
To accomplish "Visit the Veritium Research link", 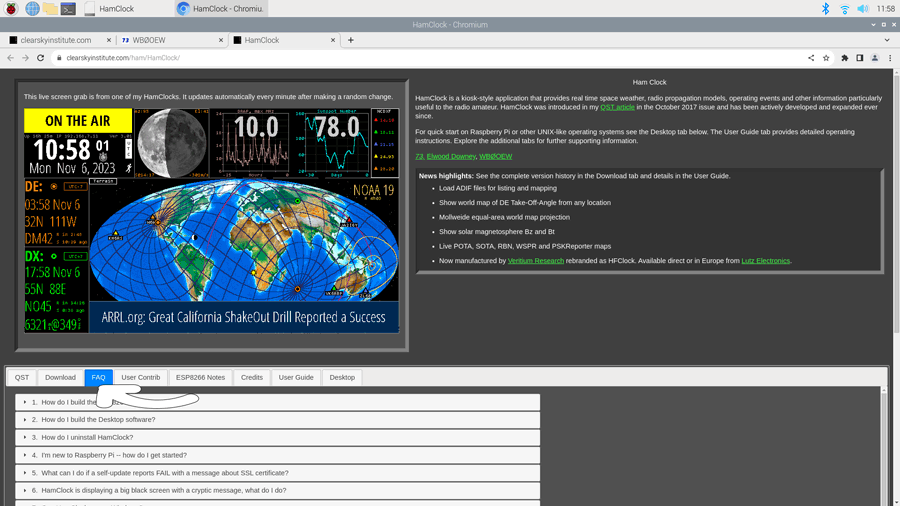I will (x=536, y=260).
